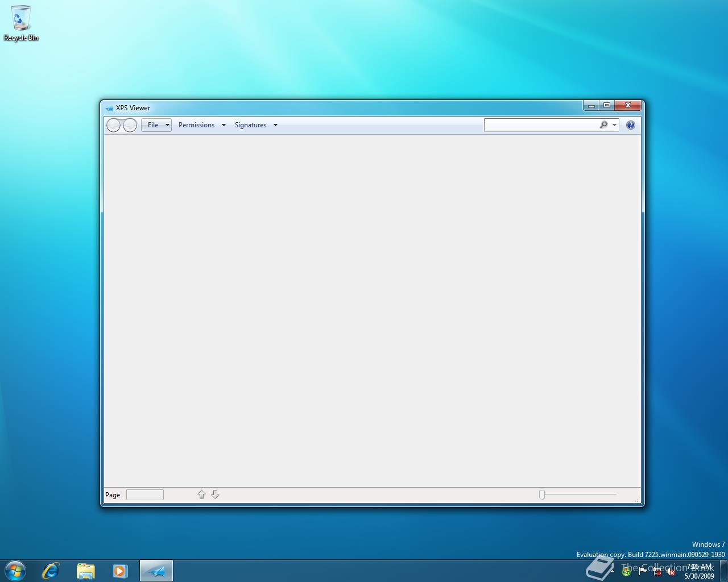The width and height of the screenshot is (728, 582).
Task: Open Windows Media Player from taskbar
Action: pos(120,570)
